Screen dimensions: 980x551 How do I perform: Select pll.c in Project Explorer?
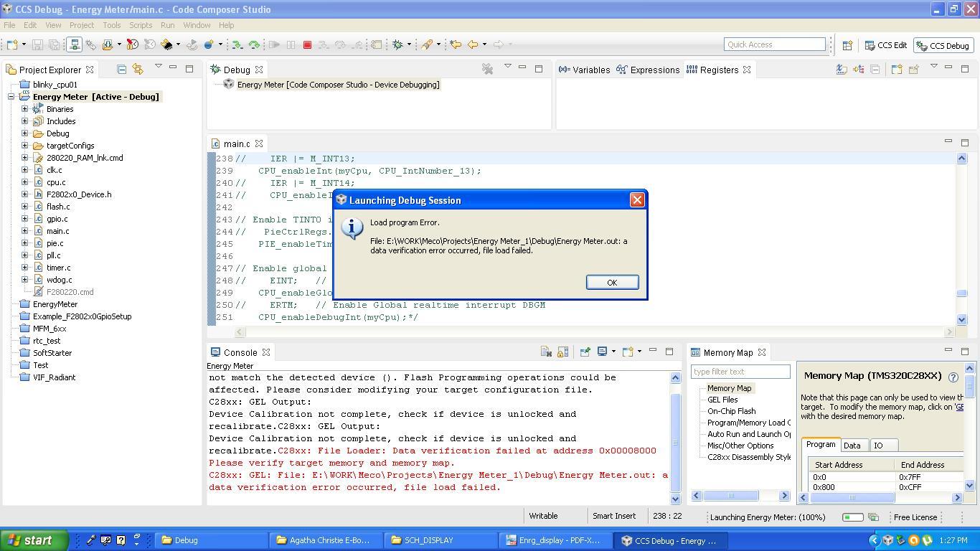54,255
